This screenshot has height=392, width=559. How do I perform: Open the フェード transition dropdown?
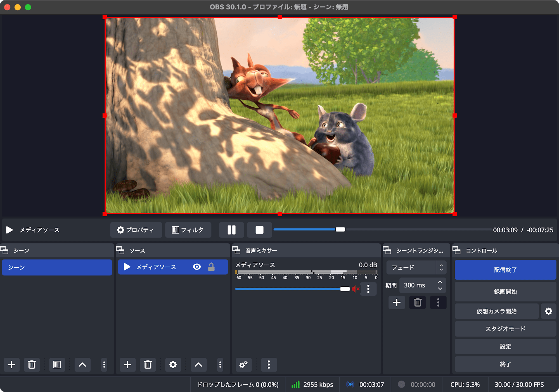(416, 267)
